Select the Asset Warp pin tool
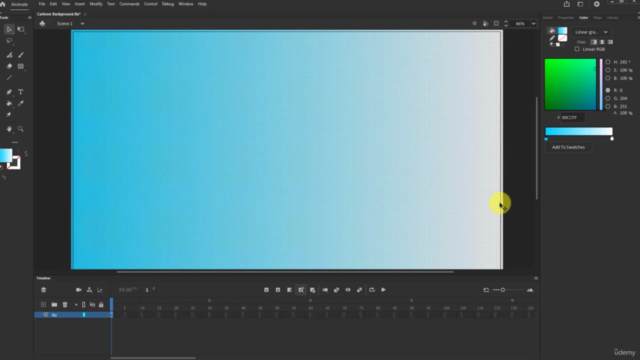The width and height of the screenshot is (640, 360). coord(9,115)
